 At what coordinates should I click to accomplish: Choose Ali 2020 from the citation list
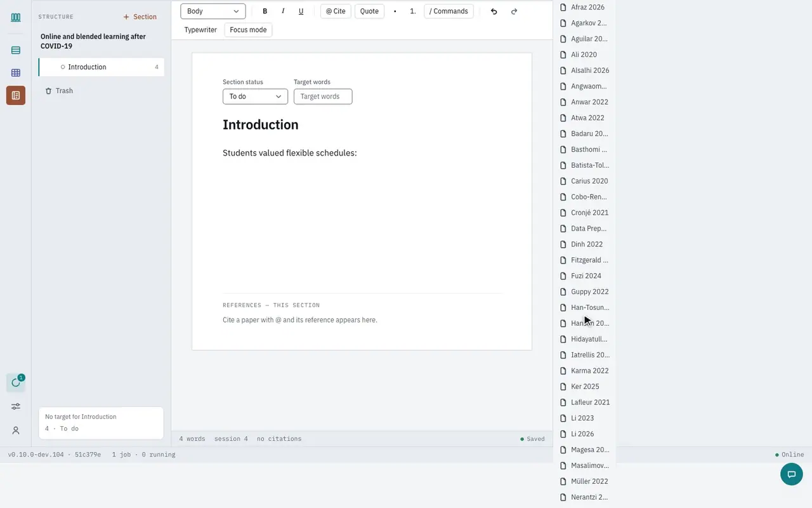(x=584, y=55)
